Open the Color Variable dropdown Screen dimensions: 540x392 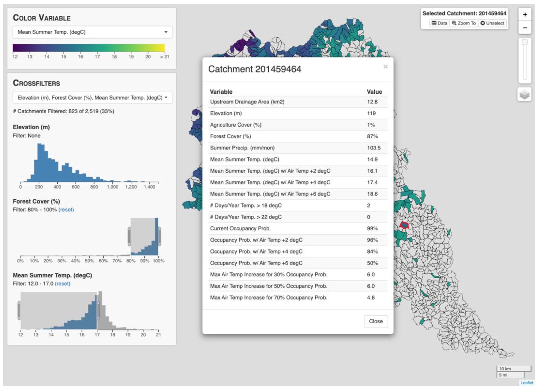(x=92, y=32)
